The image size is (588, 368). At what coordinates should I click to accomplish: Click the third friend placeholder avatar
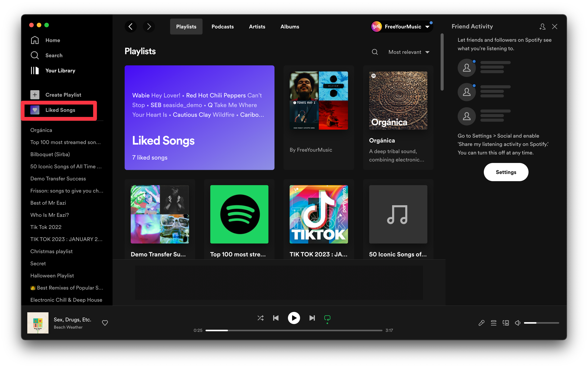click(467, 116)
